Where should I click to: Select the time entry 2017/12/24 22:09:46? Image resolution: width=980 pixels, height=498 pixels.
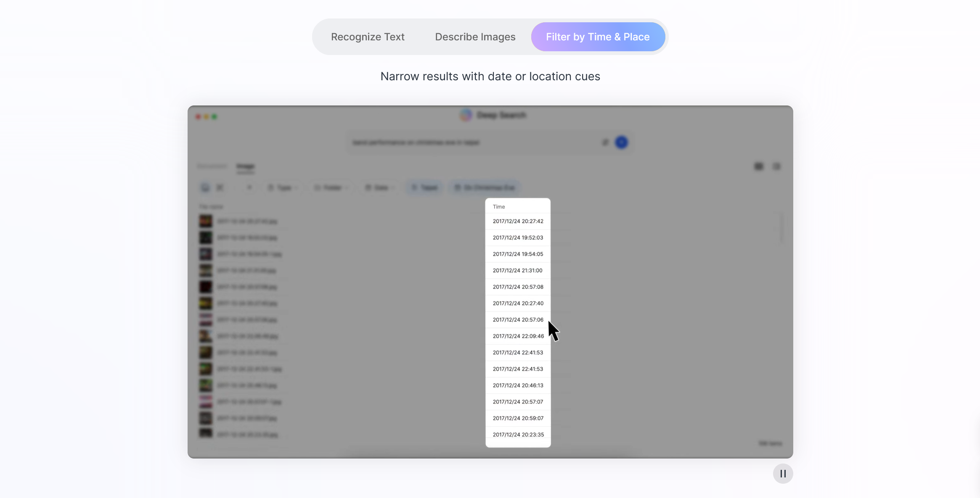click(518, 336)
